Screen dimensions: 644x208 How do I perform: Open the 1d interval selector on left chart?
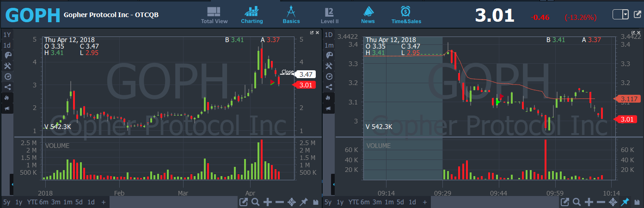point(7,45)
